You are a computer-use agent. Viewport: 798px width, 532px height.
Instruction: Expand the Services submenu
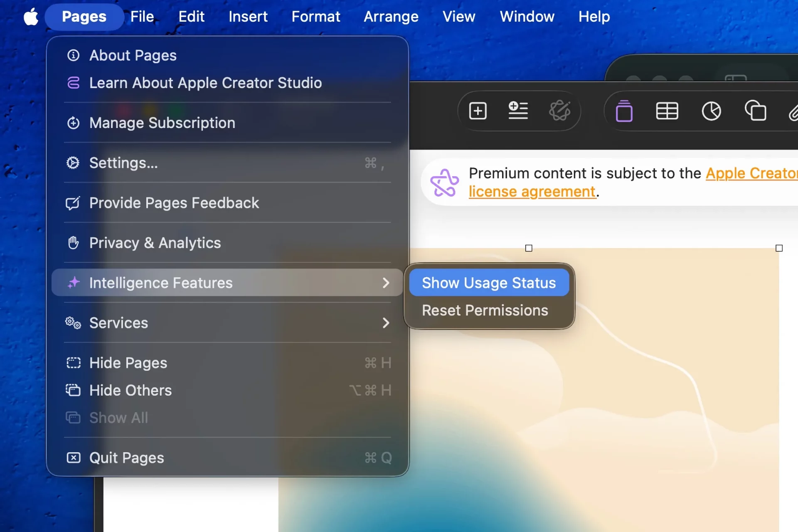pos(118,323)
